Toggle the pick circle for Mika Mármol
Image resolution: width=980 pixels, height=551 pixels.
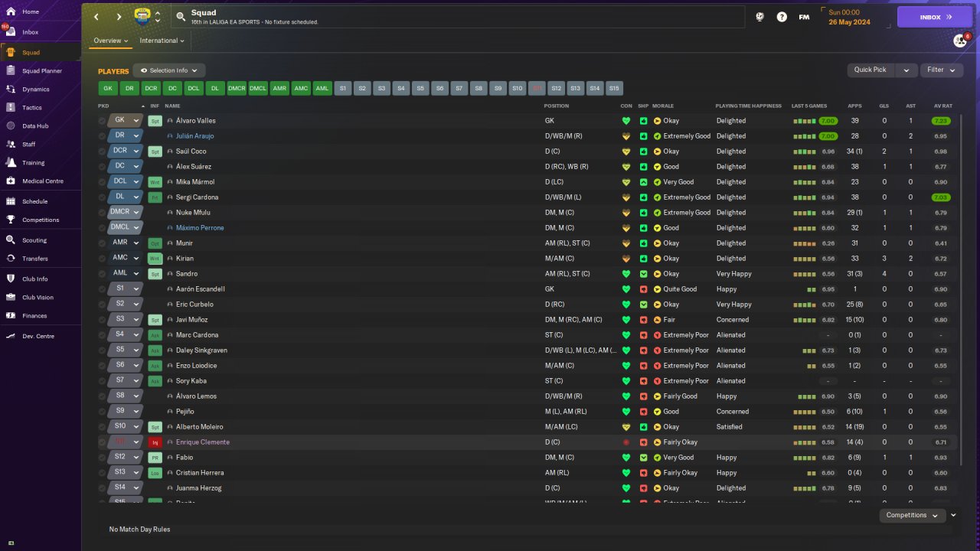[102, 182]
